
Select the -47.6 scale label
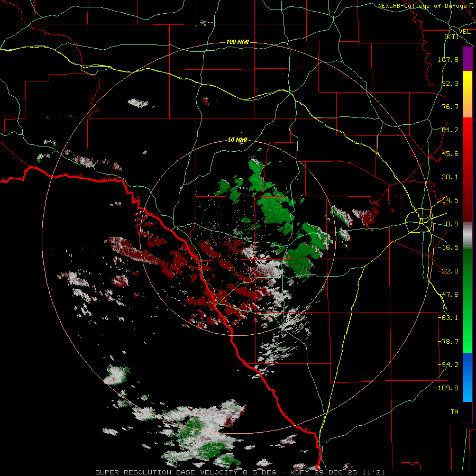448,295
